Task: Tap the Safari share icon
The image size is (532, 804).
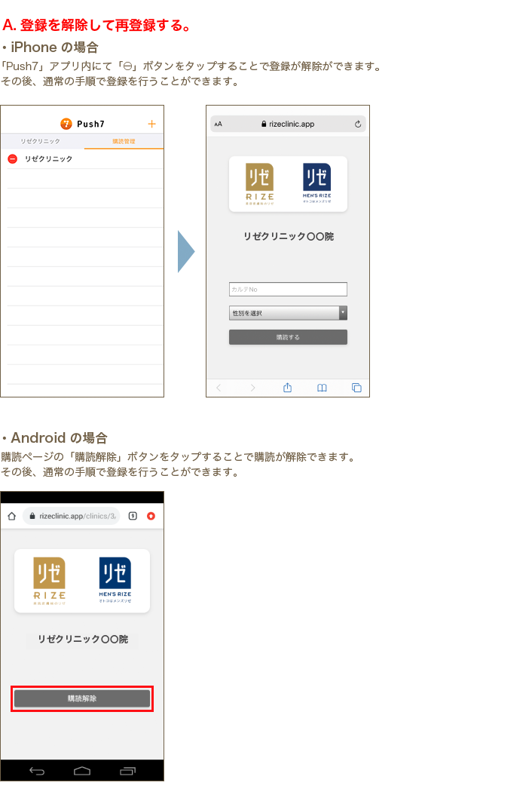Action: tap(287, 388)
